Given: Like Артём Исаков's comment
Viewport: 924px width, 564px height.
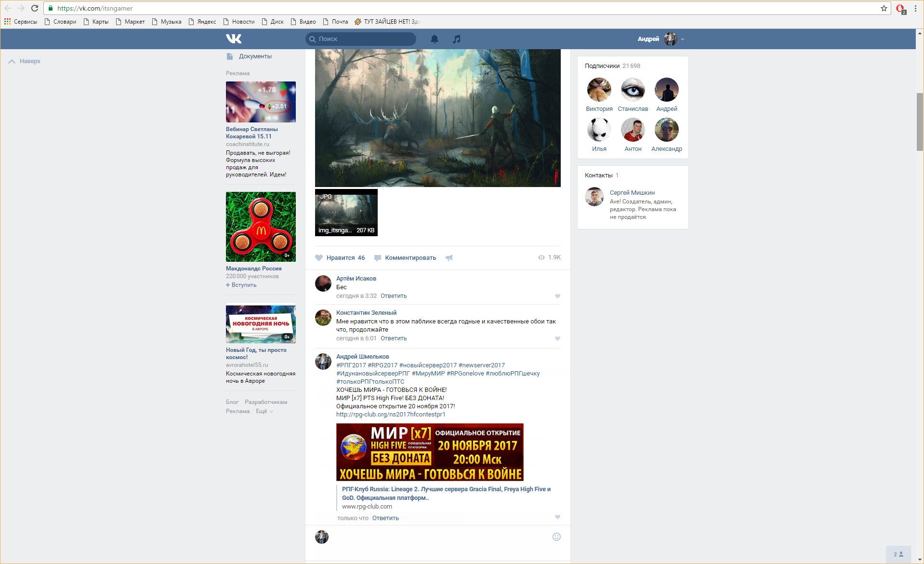Looking at the screenshot, I should click(x=557, y=296).
